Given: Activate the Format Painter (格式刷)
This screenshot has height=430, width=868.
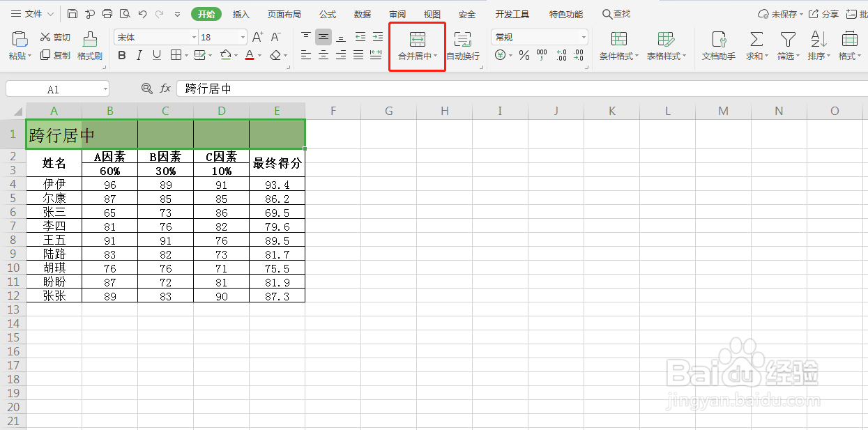Looking at the screenshot, I should [x=90, y=47].
